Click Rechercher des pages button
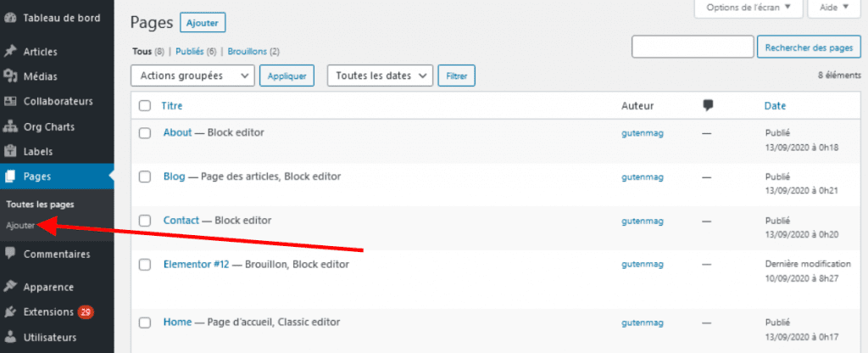 (809, 48)
